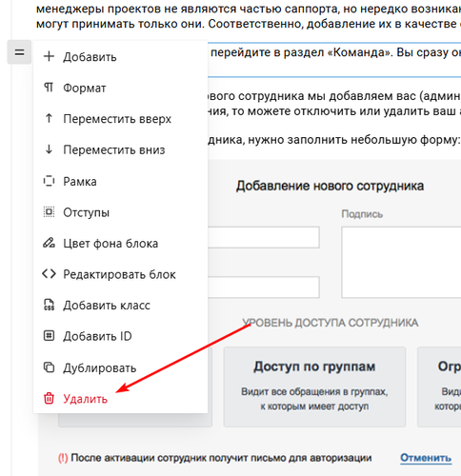Select Переместить вверх menu item
461x476 pixels.
(x=120, y=119)
